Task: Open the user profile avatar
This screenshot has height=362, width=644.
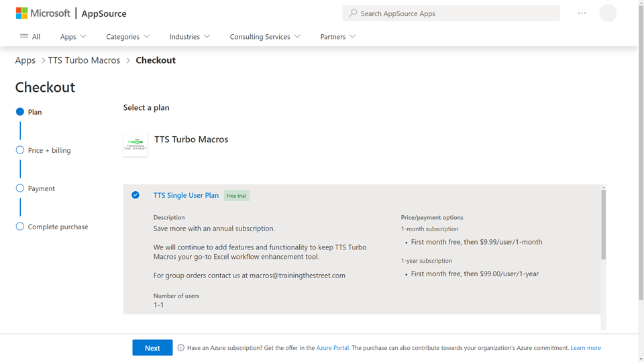Action: [608, 13]
